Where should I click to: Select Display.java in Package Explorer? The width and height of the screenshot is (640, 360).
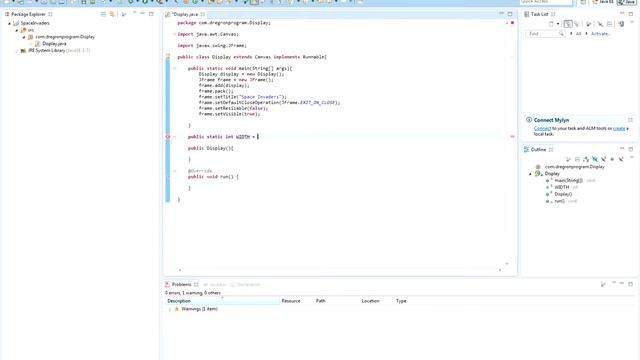54,44
